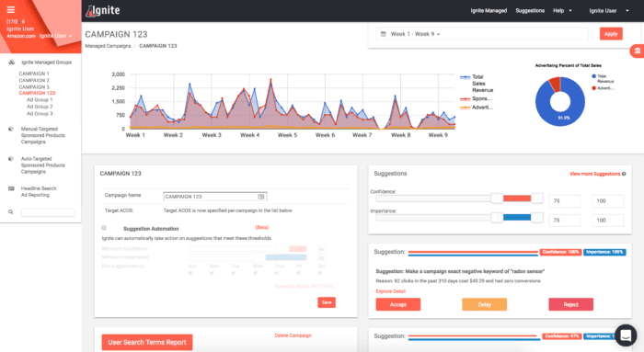Click the Minimum Confidence slider
This screenshot has height=352, width=644.
pos(247,249)
